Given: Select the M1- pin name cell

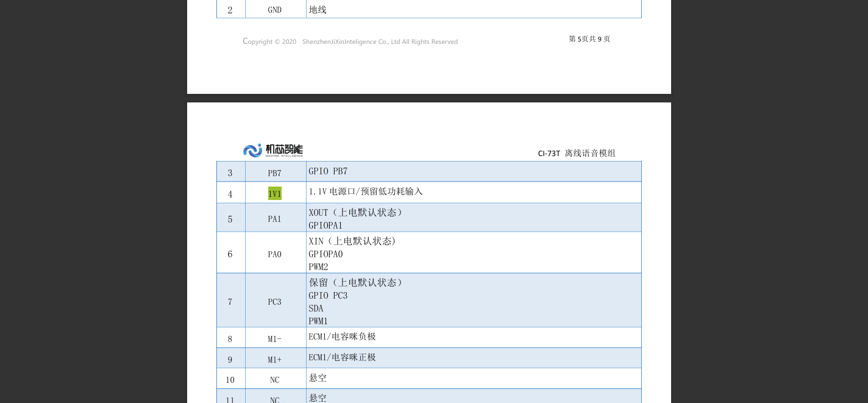Looking at the screenshot, I should (x=275, y=339).
